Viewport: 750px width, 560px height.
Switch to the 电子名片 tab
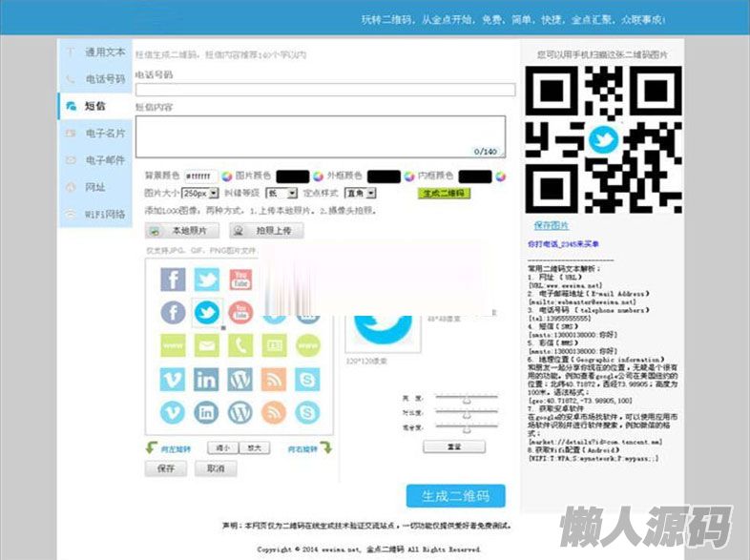point(95,133)
